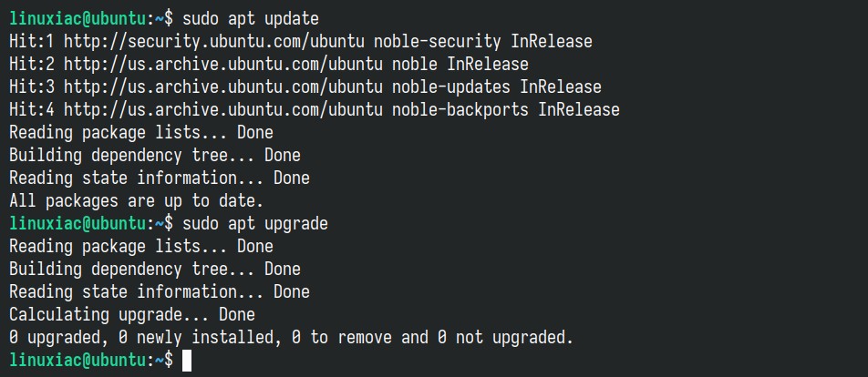This screenshot has width=868, height=377.
Task: Click first 'Reading state information... Done' line
Action: [x=160, y=178]
